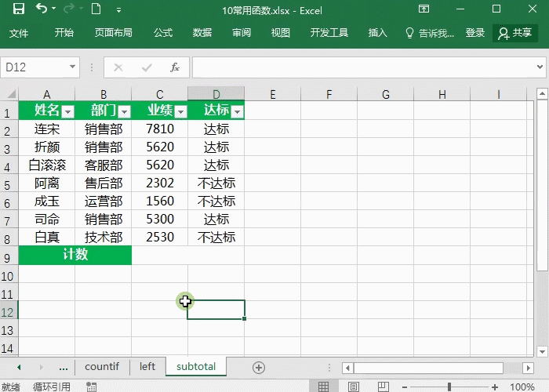The height and width of the screenshot is (392, 549).
Task: Switch to the 开始 ribbon tab
Action: pyautogui.click(x=64, y=33)
